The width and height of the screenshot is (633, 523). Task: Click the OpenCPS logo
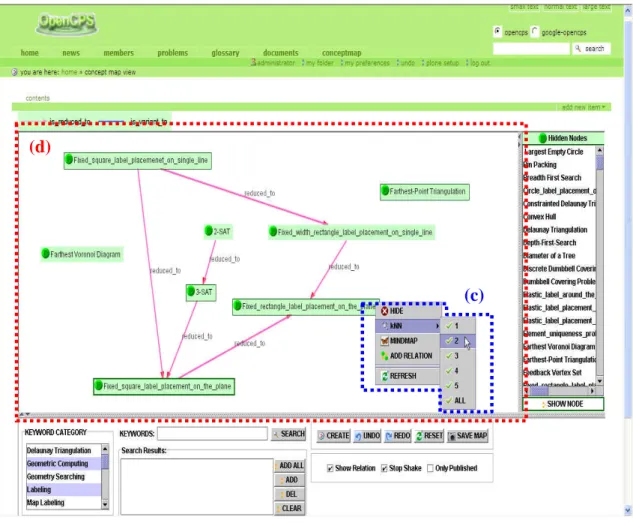pos(67,23)
